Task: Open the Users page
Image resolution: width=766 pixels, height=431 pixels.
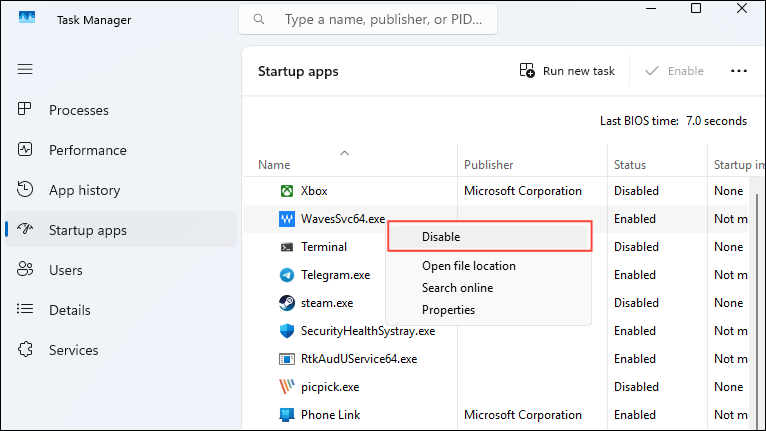Action: pos(65,270)
